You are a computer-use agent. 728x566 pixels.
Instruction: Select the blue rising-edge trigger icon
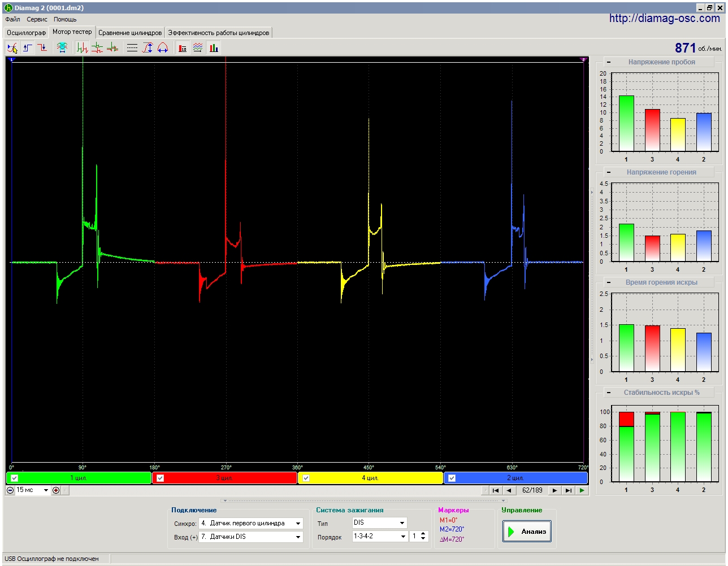click(x=27, y=48)
